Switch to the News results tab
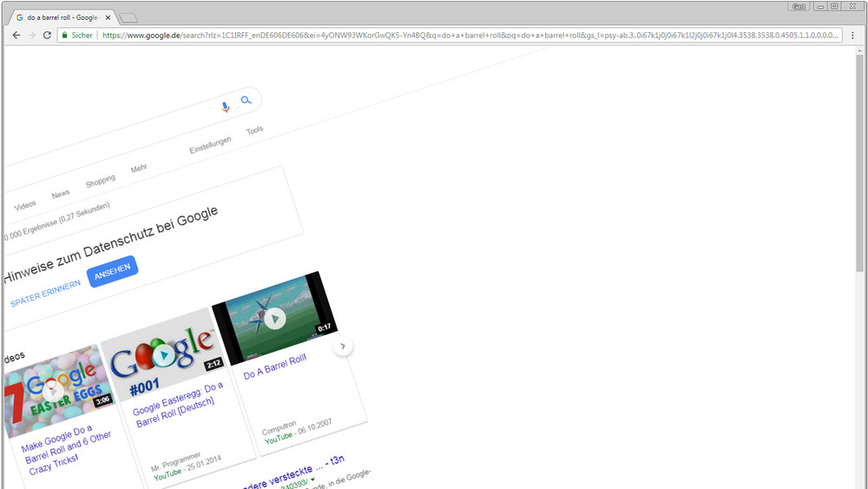Screen dimensions: 868x489 tap(61, 195)
